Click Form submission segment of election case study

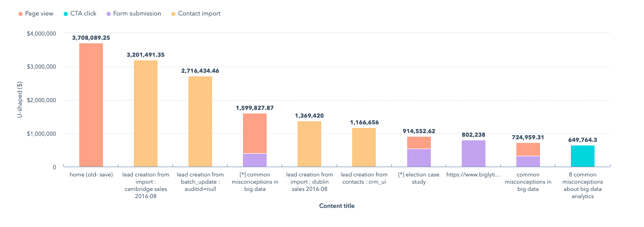pos(419,158)
